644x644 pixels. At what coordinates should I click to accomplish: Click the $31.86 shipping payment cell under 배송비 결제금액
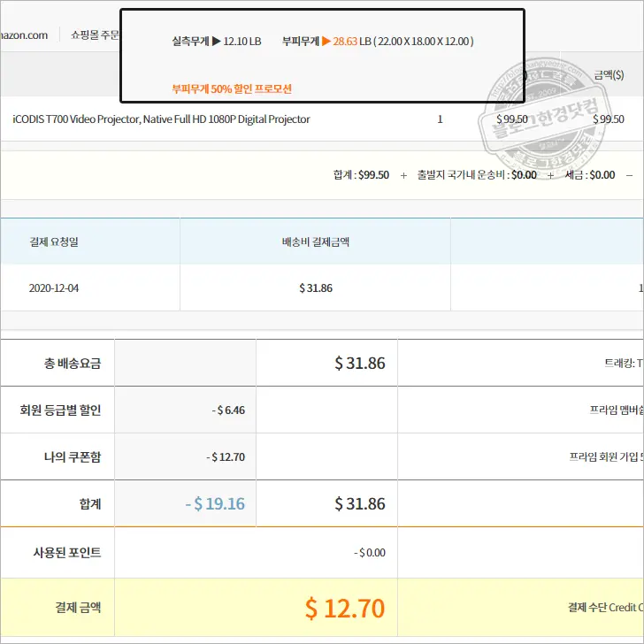click(x=316, y=287)
